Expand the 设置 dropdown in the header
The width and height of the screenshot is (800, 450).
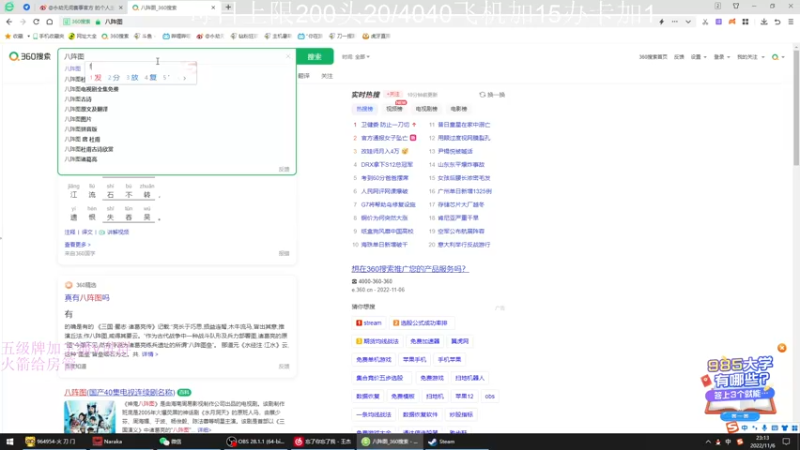point(698,57)
